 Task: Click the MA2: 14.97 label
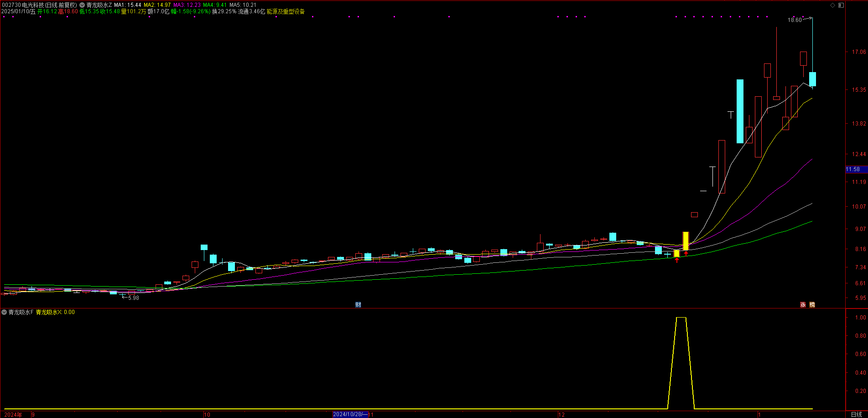coord(157,5)
